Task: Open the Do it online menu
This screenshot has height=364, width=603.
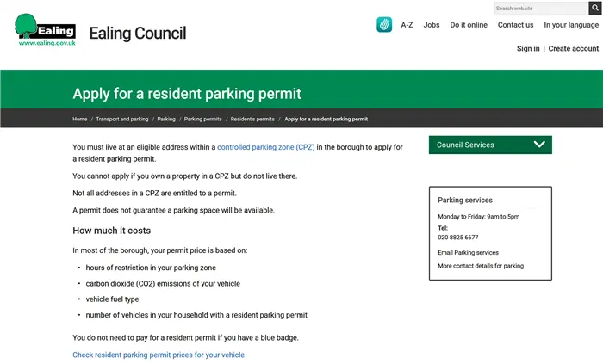Action: (x=469, y=25)
